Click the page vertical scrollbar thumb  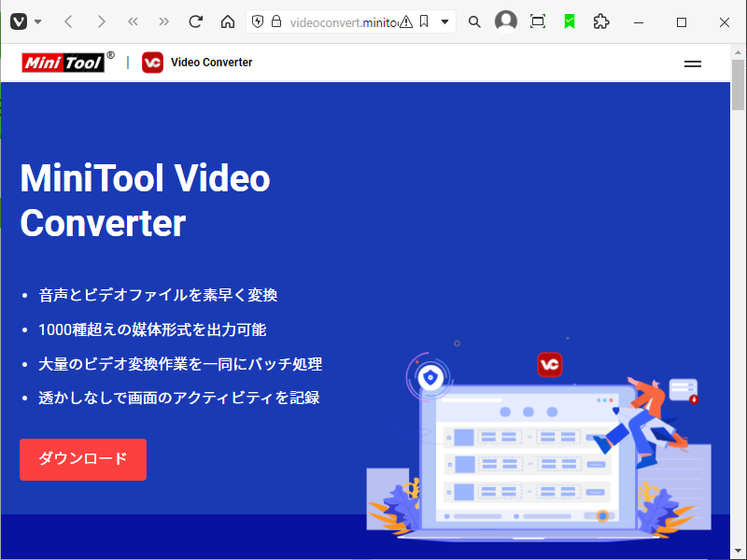(x=739, y=85)
